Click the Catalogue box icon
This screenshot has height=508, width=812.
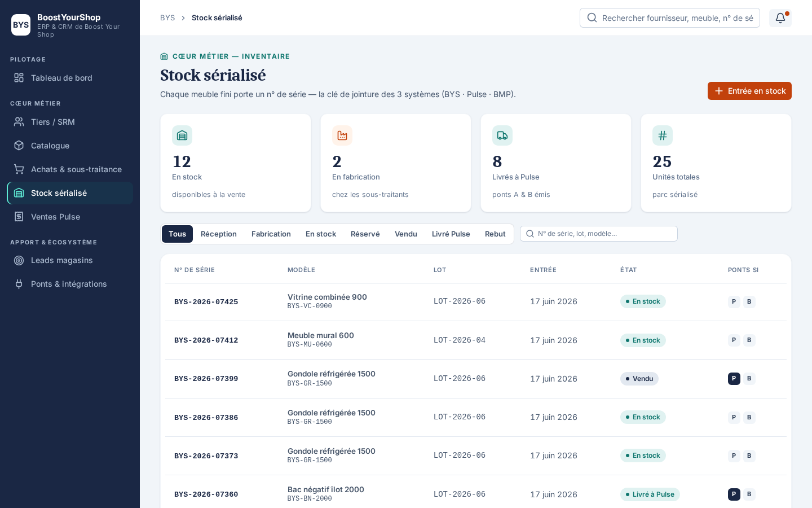point(19,146)
